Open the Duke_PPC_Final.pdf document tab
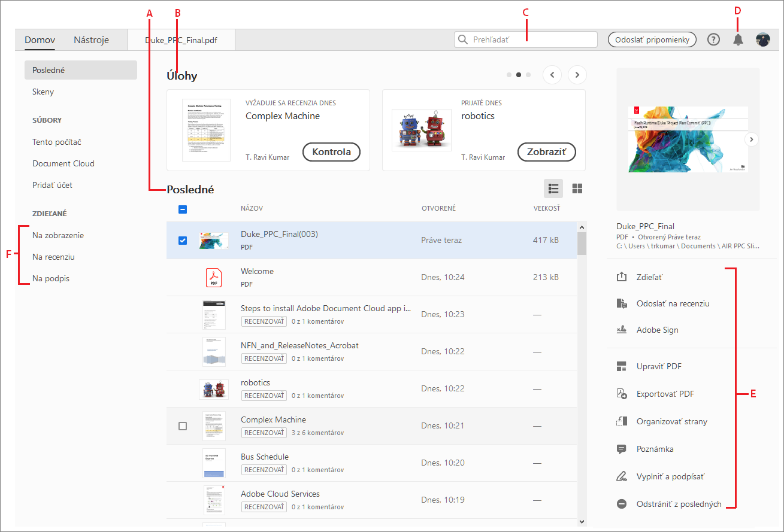Image resolution: width=784 pixels, height=532 pixels. click(x=181, y=41)
